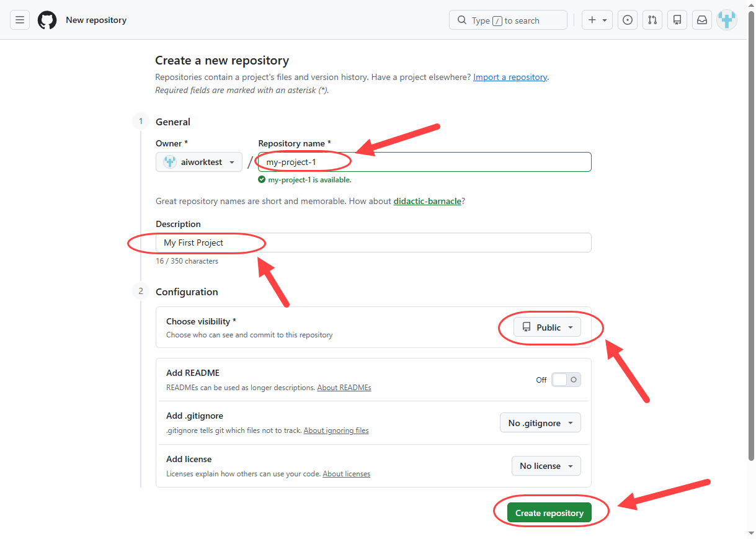
Task: Open the No .gitignore dropdown
Action: point(540,422)
